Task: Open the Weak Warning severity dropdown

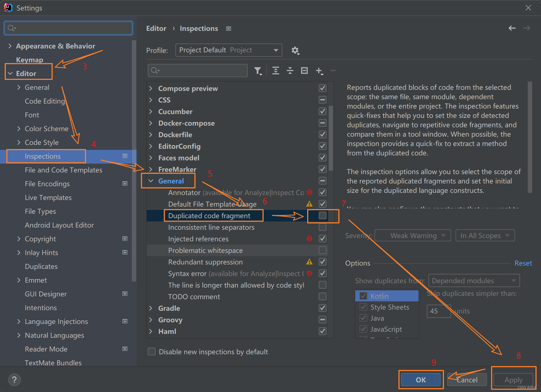Action: tap(413, 236)
